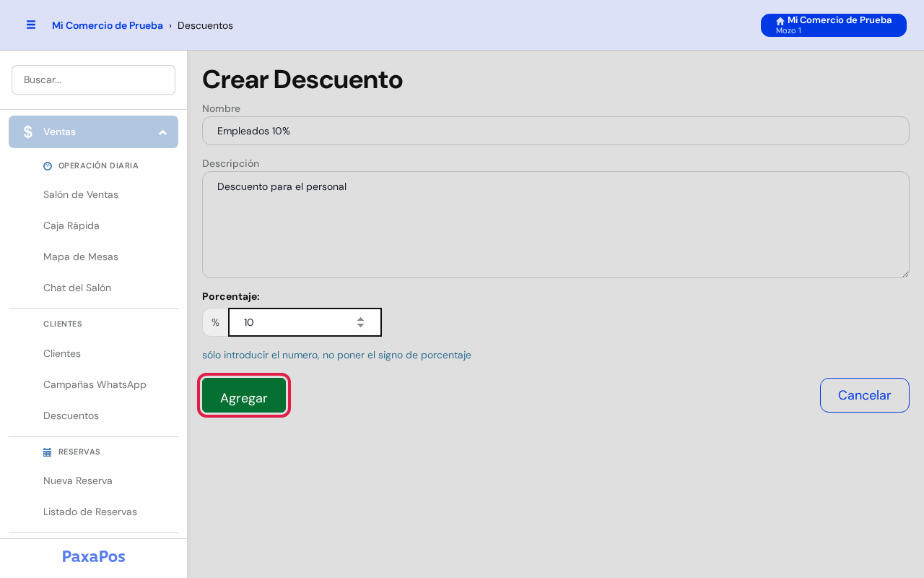
Task: Go to Mapa de Mesas
Action: point(81,256)
